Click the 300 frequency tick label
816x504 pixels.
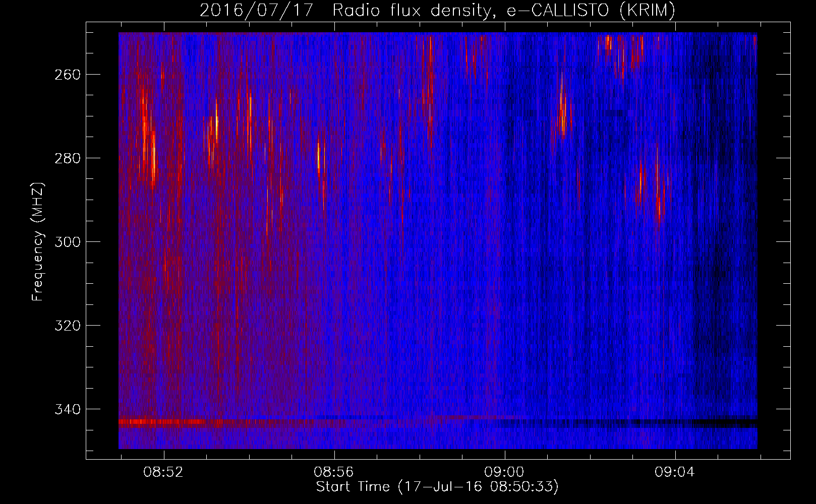click(68, 242)
